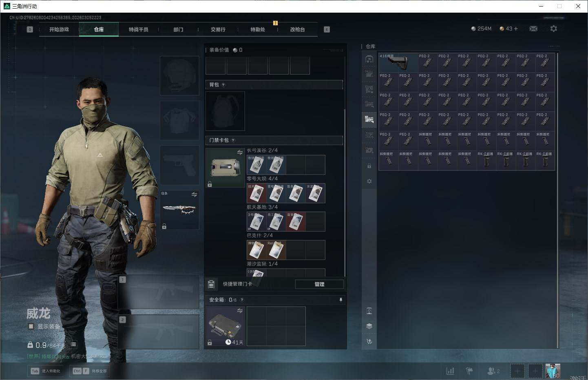Open the friends list showing 2

pos(493,371)
